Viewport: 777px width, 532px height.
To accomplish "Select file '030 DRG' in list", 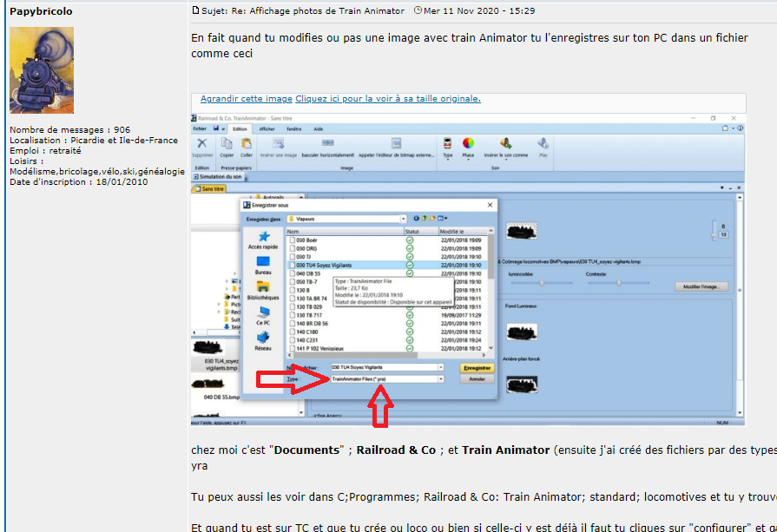I will tap(306, 249).
